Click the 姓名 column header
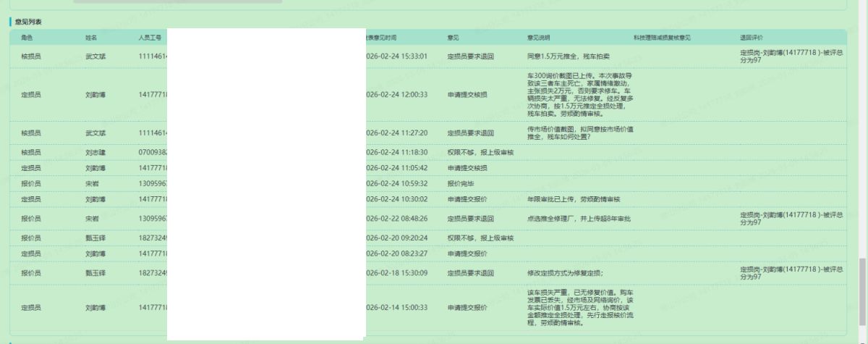This screenshot has height=344, width=868. click(x=91, y=37)
